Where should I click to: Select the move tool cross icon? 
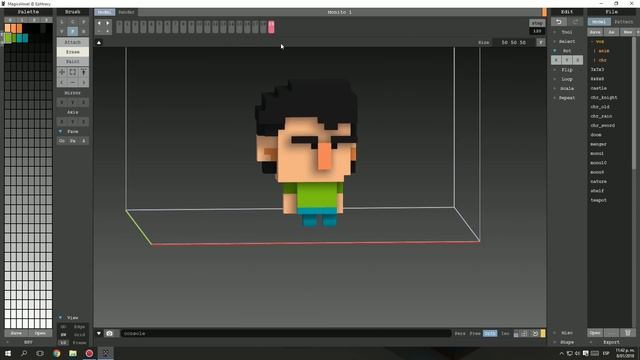pyautogui.click(x=62, y=72)
